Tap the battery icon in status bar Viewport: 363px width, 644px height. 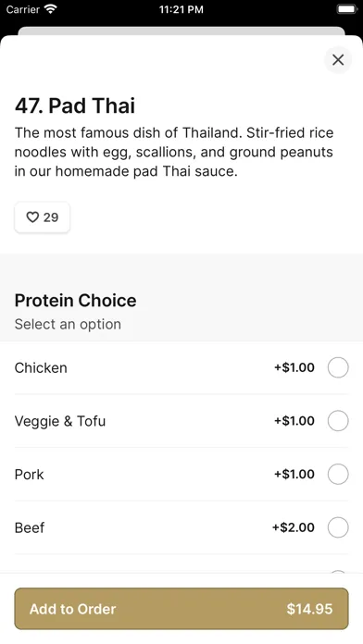(x=347, y=9)
